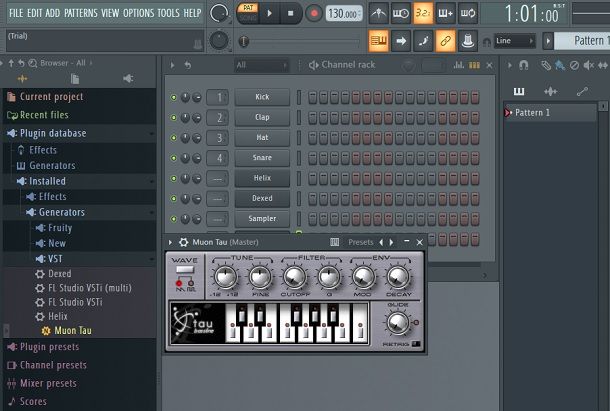This screenshot has width=610, height=411.
Task: Mute the Sampler channel green light
Action: tap(174, 219)
